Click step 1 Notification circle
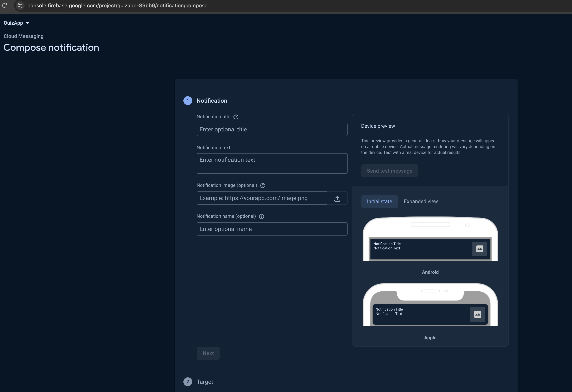Screen dimensions: 572x392 (188, 101)
